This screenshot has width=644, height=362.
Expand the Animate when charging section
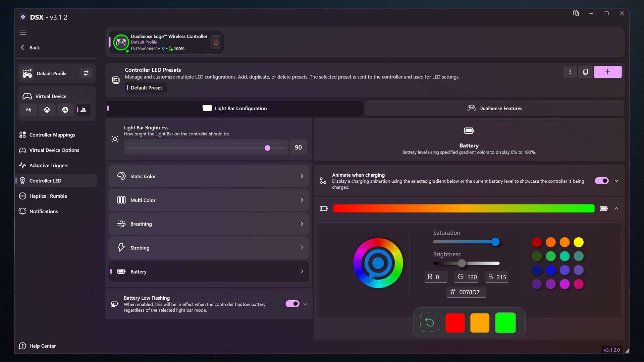pos(616,181)
